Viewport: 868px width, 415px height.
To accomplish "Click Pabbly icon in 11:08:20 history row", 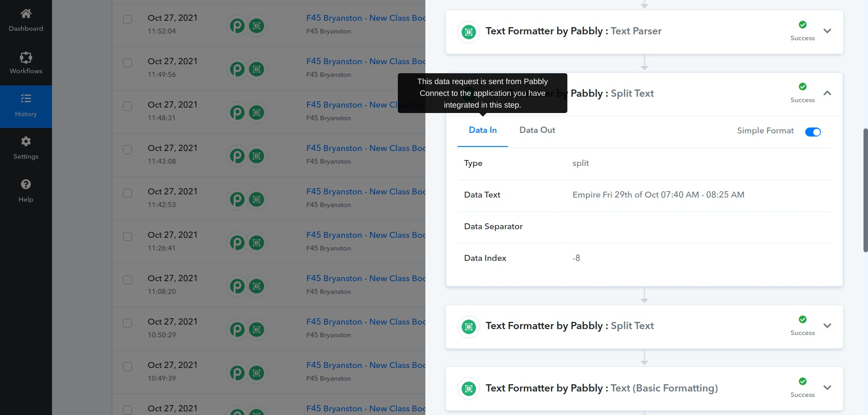I will [x=237, y=286].
